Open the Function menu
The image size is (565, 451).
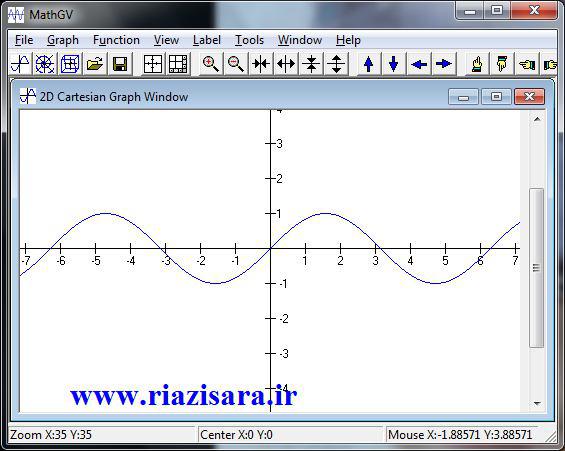point(116,40)
